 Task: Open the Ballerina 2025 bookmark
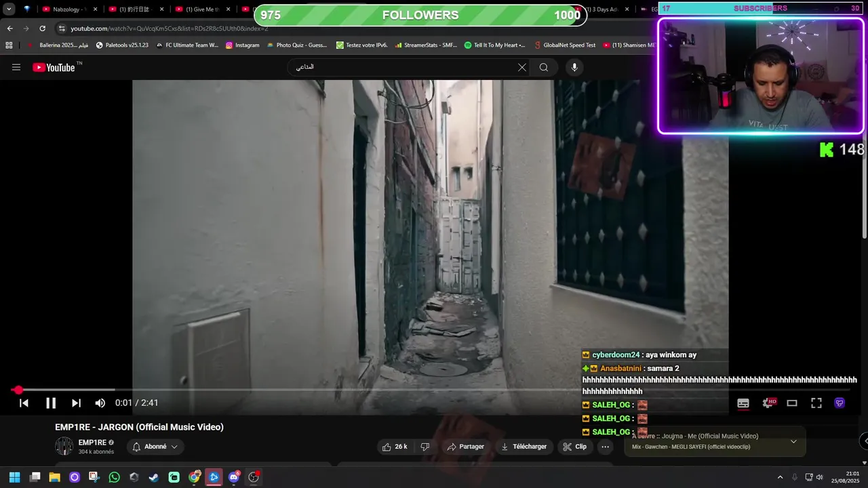click(58, 45)
